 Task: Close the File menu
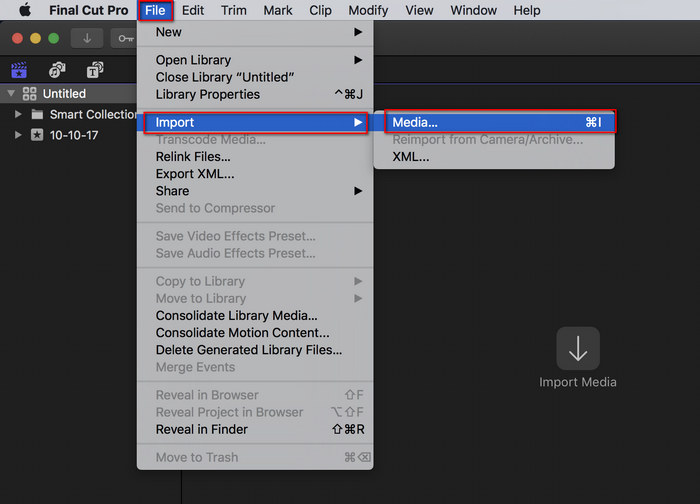tap(155, 10)
